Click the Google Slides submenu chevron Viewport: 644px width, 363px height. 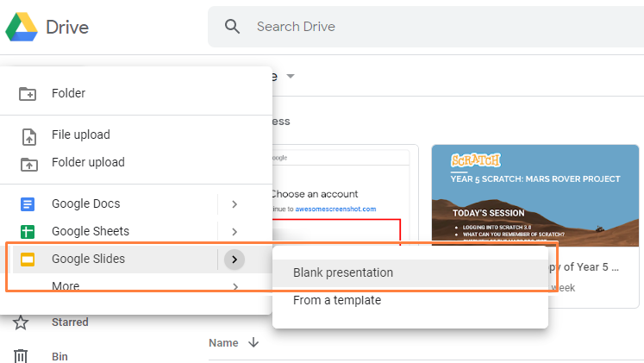click(x=234, y=260)
